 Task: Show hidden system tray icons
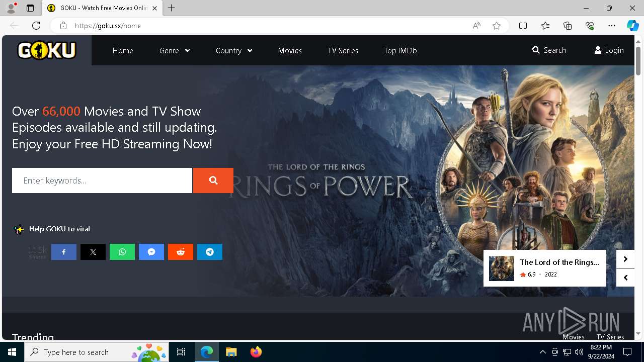[542, 352]
